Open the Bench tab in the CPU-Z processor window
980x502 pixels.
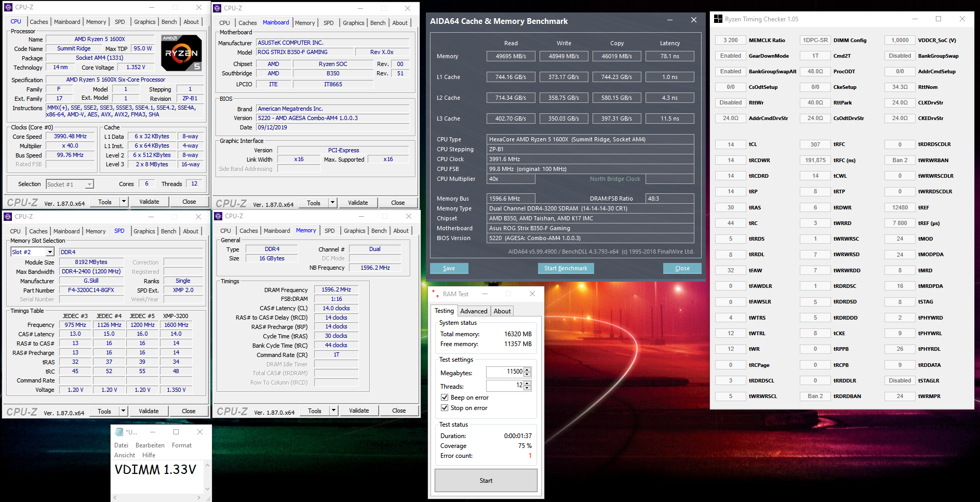click(x=169, y=22)
